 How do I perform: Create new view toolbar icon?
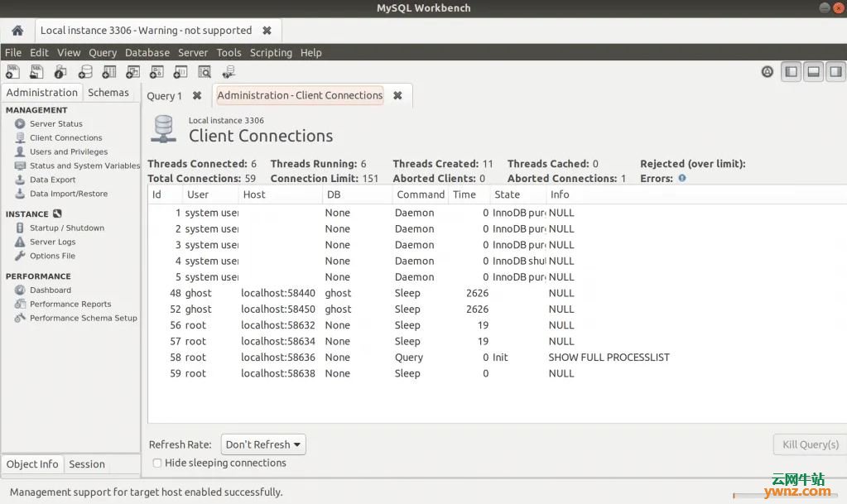tap(132, 72)
